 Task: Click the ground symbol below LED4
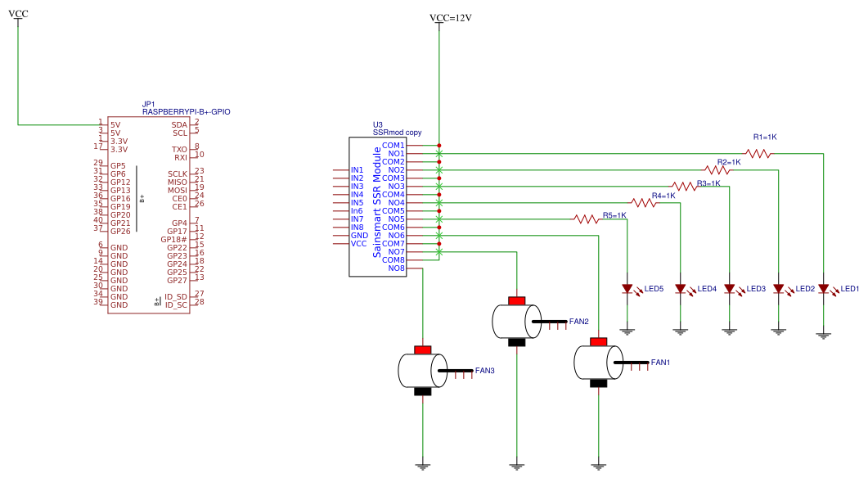681,331
